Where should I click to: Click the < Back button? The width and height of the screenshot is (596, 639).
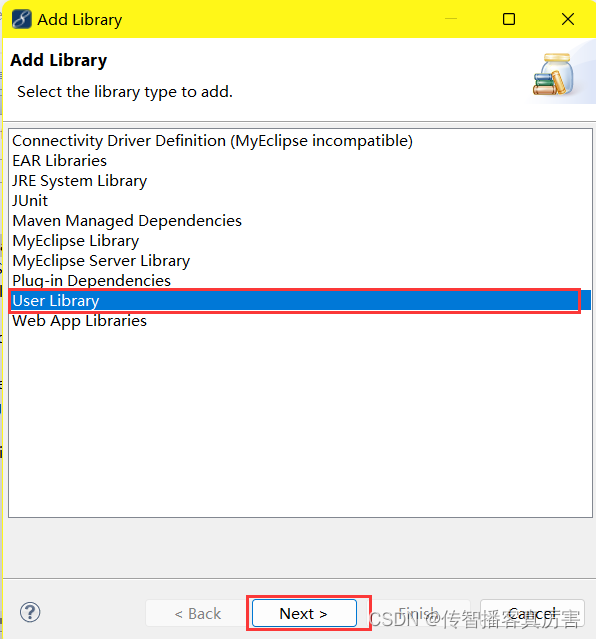coord(197,613)
